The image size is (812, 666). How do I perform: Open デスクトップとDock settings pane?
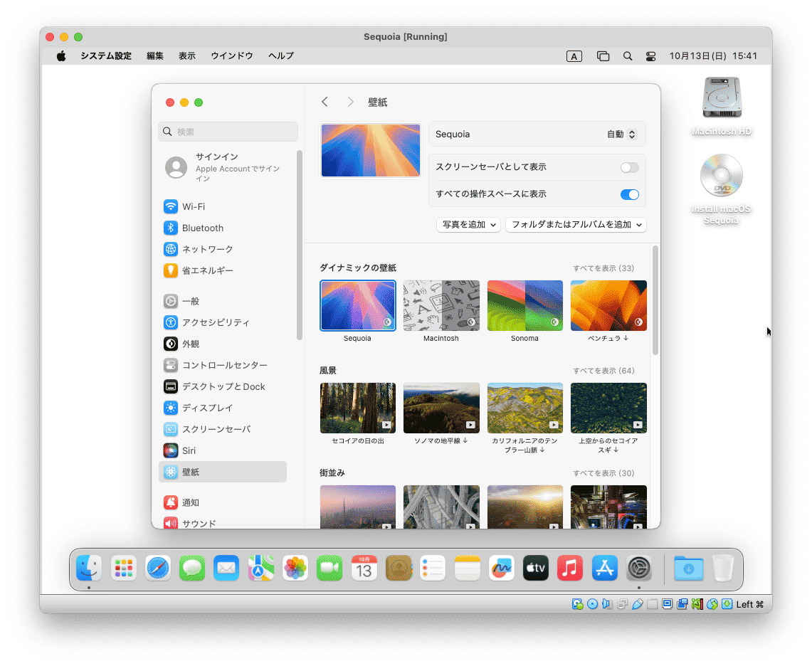tap(223, 386)
